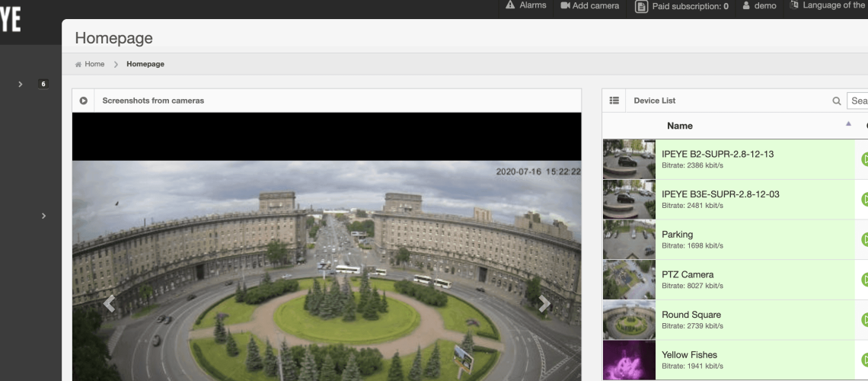Image resolution: width=868 pixels, height=381 pixels.
Task: Click the magnifier icon next to the search box
Action: [837, 101]
